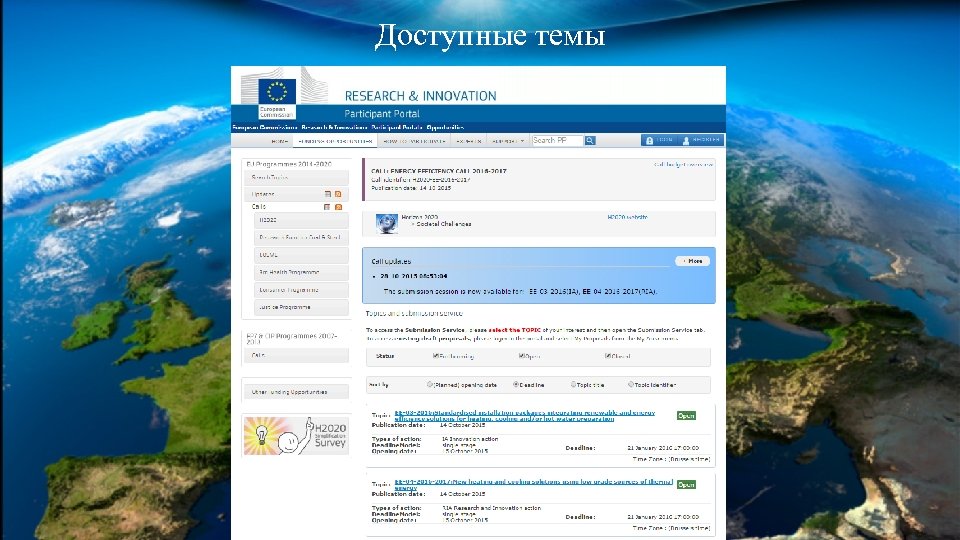This screenshot has height=540, width=960.
Task: Click the Search Topics sidebar button
Action: (x=297, y=178)
